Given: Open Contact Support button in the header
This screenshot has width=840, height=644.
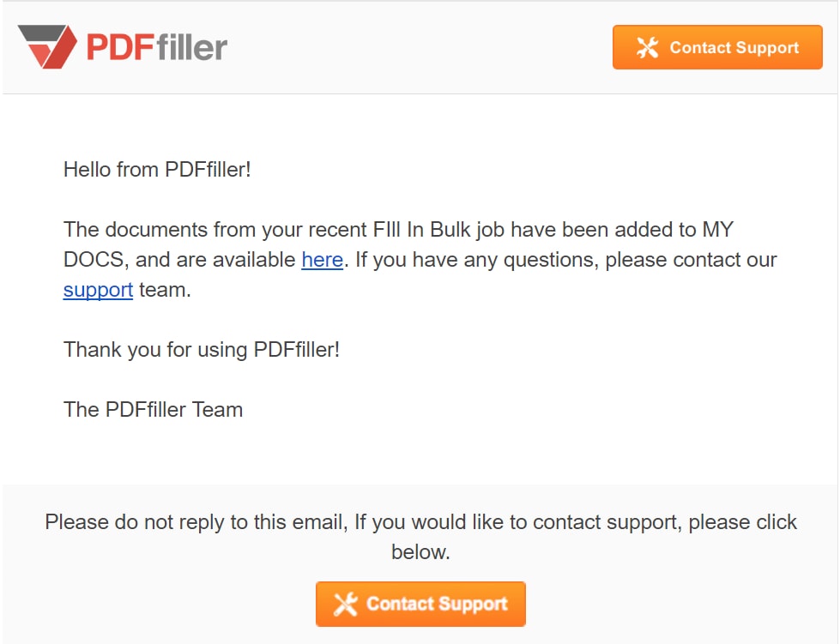Looking at the screenshot, I should click(x=717, y=47).
